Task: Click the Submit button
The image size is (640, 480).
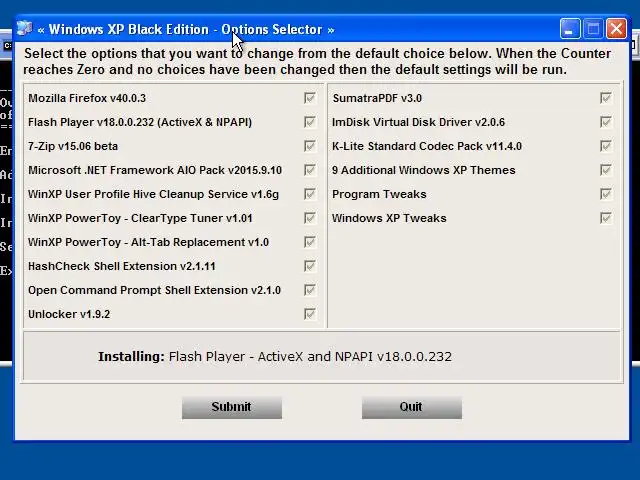Action: [x=232, y=407]
